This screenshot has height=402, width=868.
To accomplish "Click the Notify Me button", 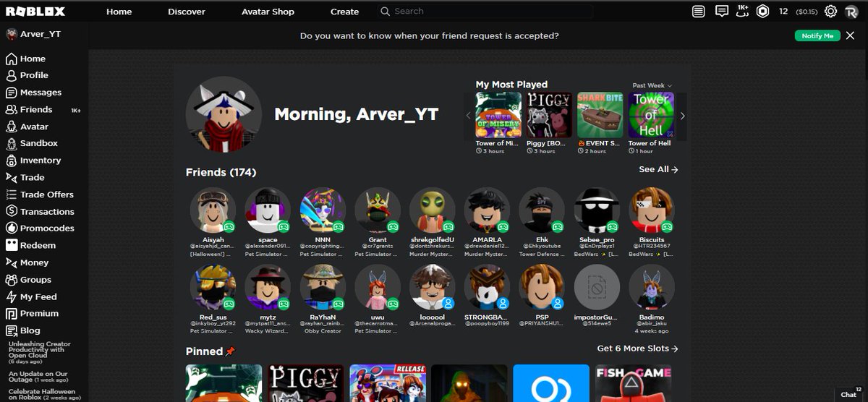I will click(817, 35).
